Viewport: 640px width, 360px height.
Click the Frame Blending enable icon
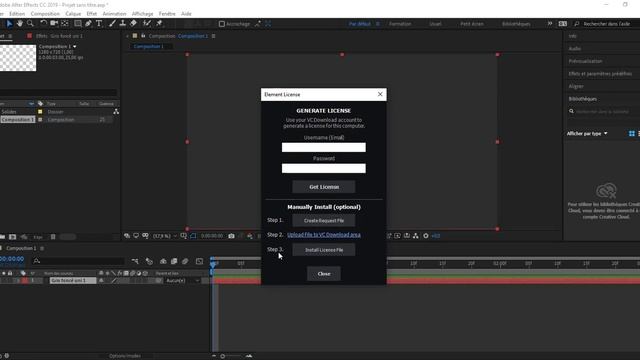174,261
